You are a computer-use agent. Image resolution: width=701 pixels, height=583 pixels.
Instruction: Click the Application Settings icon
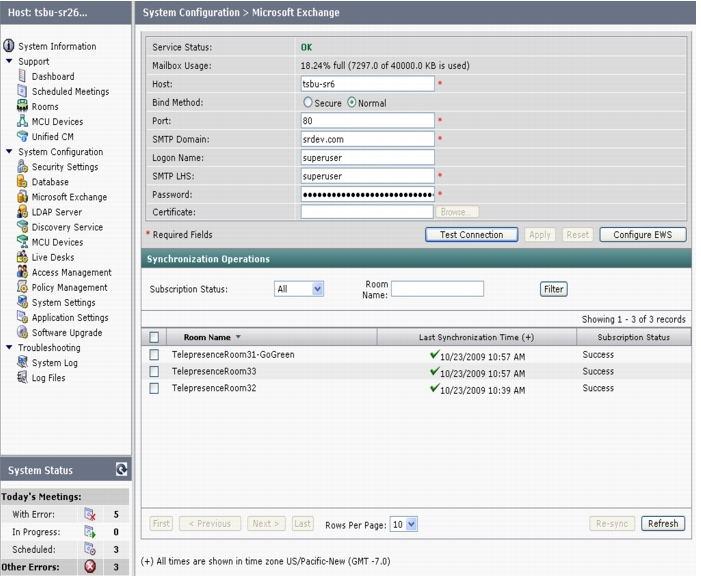click(x=22, y=317)
